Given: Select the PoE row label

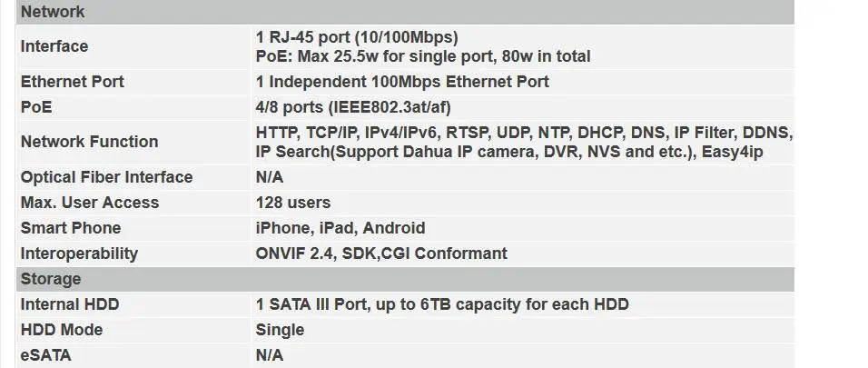Looking at the screenshot, I should point(36,107).
